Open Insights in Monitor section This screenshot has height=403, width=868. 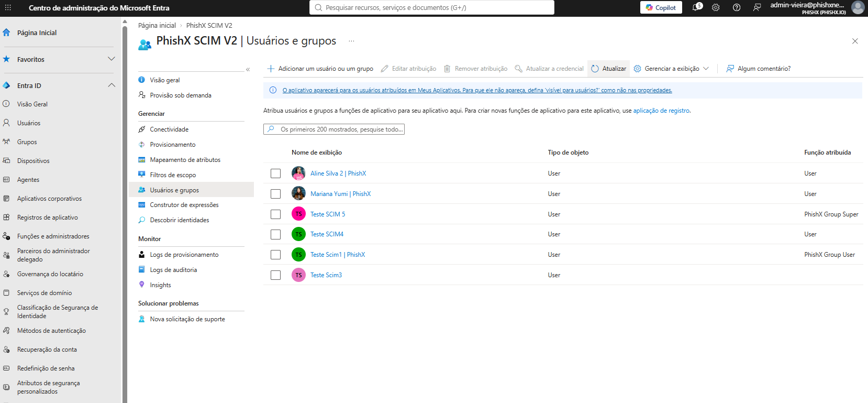[160, 285]
